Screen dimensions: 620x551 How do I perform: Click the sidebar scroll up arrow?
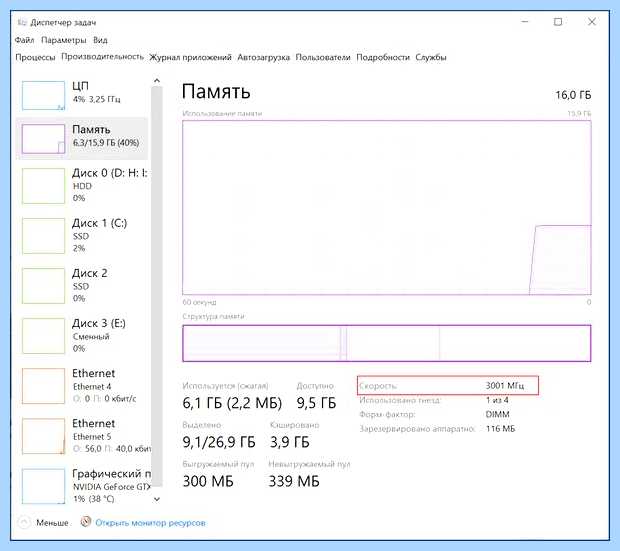pos(157,81)
